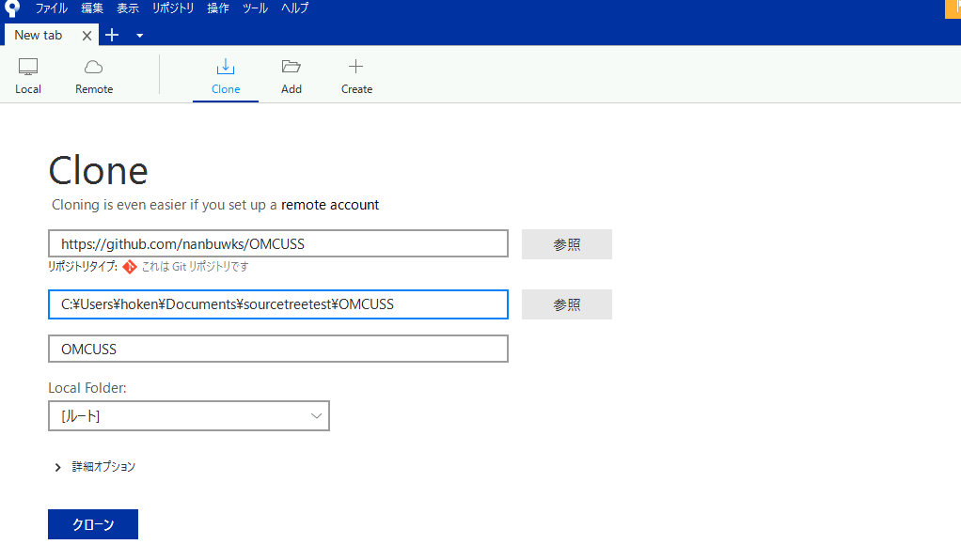Close the New tab

click(87, 36)
